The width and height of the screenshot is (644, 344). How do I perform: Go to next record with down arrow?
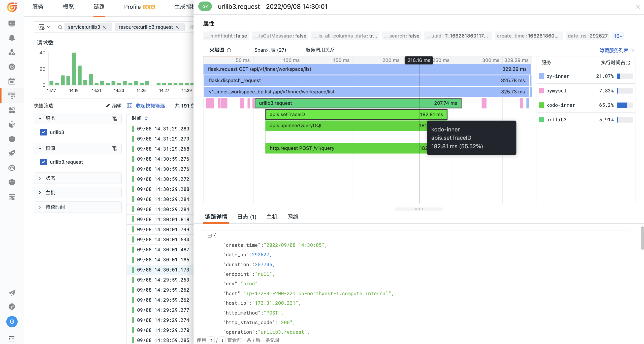pyautogui.click(x=222, y=340)
